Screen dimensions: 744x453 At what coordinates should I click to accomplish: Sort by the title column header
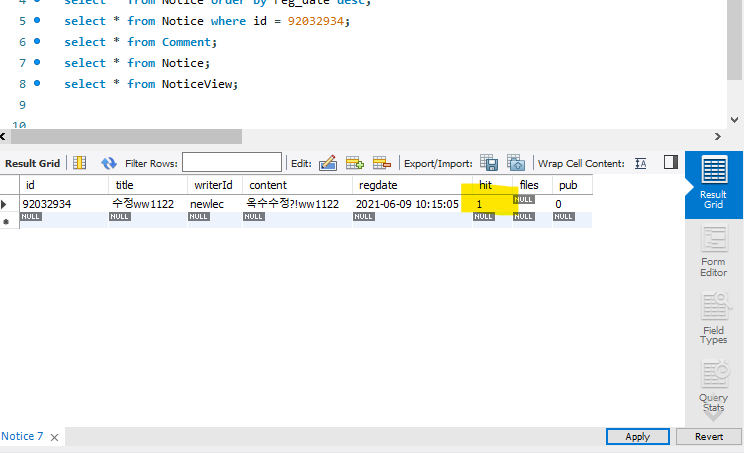click(148, 185)
